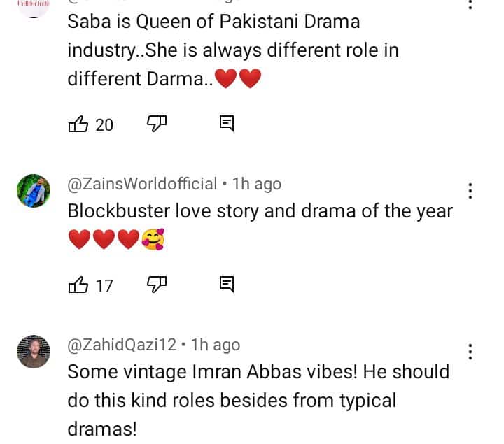Visit the @ZahidQazi12 channel via username
This screenshot has height=444, width=504.
coord(122,345)
